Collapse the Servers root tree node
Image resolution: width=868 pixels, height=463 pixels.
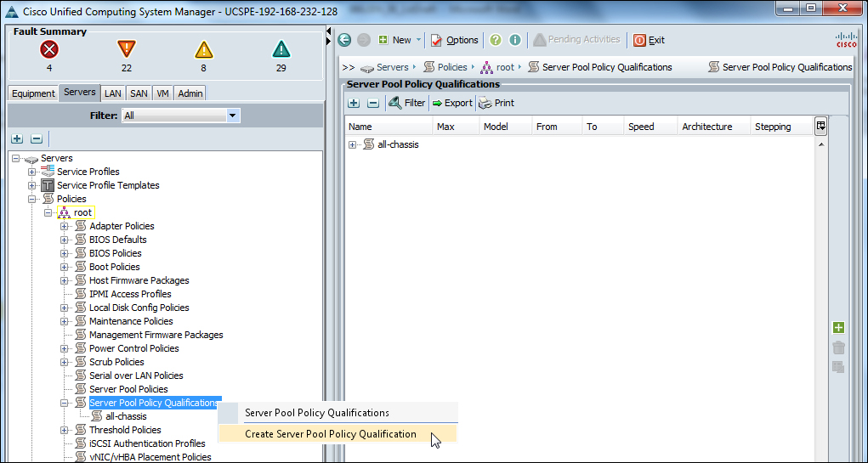[15, 158]
